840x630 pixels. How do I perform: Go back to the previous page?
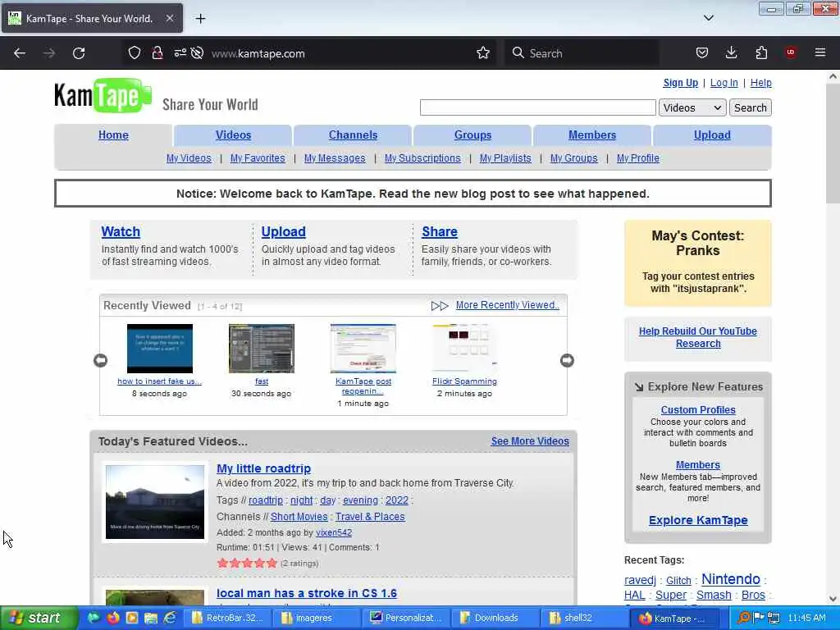click(x=20, y=53)
